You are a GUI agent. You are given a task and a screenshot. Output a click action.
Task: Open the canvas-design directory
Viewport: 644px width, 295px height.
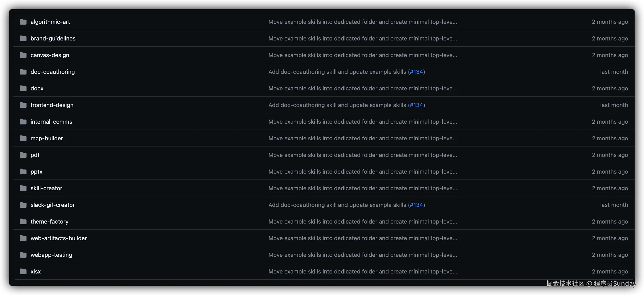coord(50,55)
